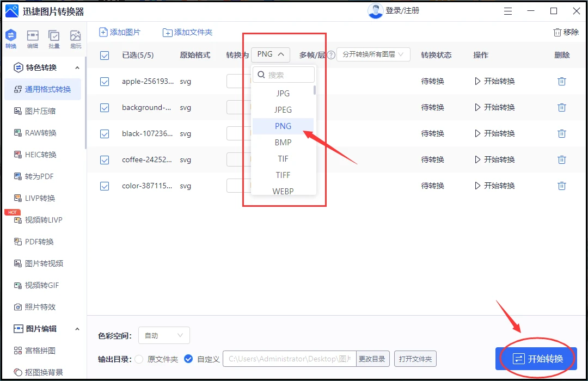Open the hamburger menu in title bar
This screenshot has height=381, width=588.
pos(508,11)
